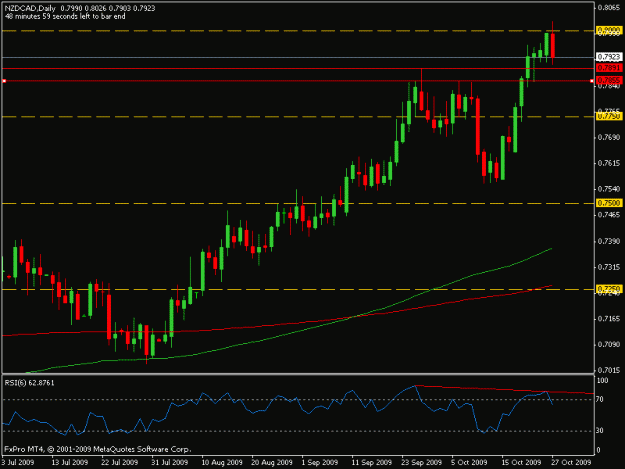The image size is (625, 469).
Task: Click the 20 Aug 2009 date label
Action: [x=272, y=462]
